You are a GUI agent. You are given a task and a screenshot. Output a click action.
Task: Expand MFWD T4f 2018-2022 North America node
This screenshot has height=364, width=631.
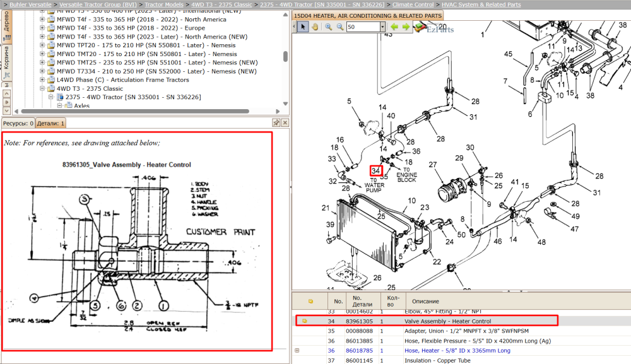(42, 20)
